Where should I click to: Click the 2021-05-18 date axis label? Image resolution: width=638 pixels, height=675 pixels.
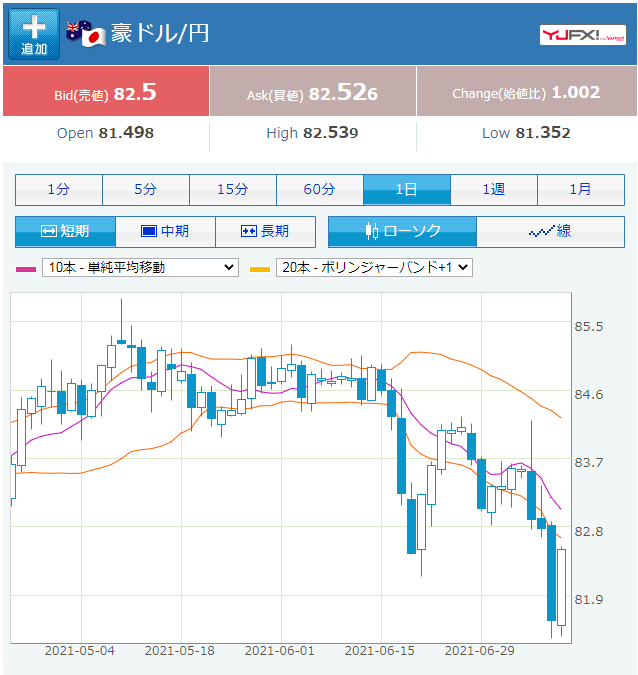pos(180,650)
